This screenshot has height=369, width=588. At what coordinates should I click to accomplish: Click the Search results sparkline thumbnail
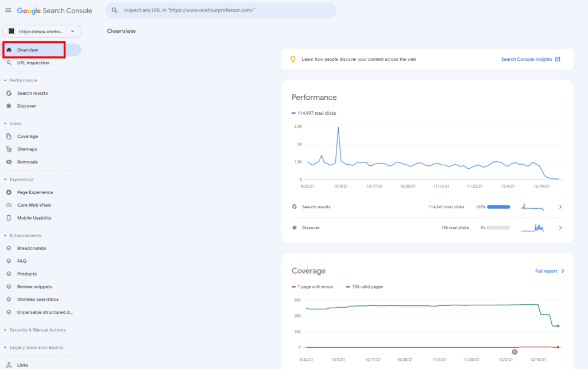click(532, 207)
